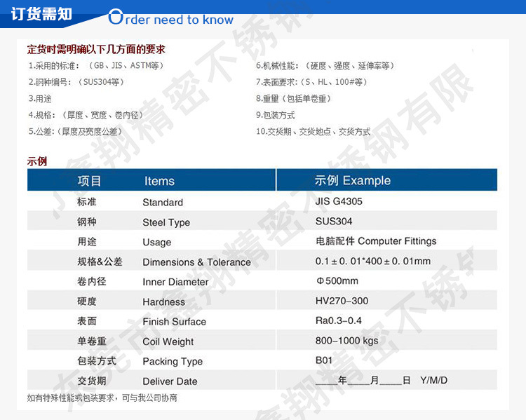Screen dimensions: 526x420
Task: Click the '0.1±0.01*400±0.01mm' value
Action: pyautogui.click(x=373, y=261)
